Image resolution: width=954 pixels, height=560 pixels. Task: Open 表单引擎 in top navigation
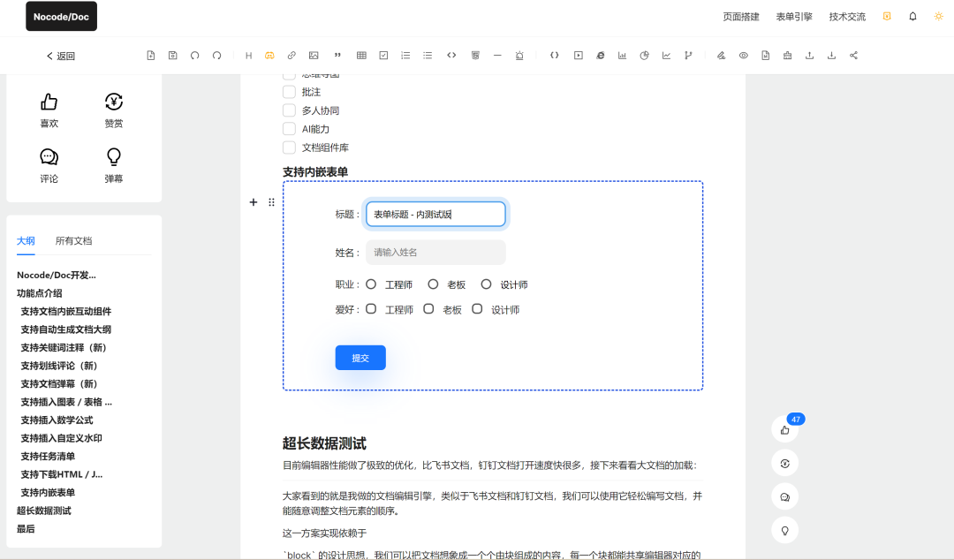click(x=794, y=17)
